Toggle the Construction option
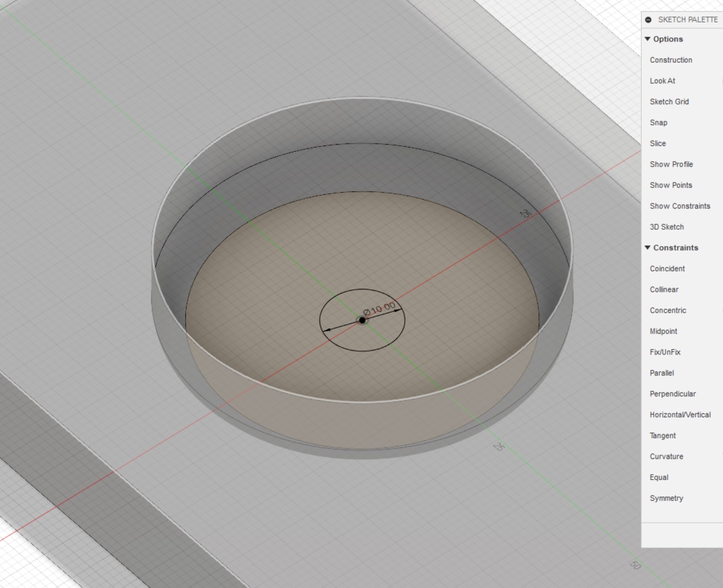 click(x=671, y=60)
